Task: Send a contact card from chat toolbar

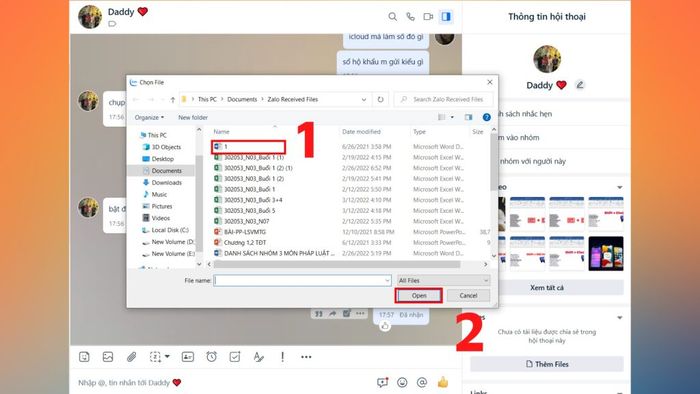Action: point(188,357)
